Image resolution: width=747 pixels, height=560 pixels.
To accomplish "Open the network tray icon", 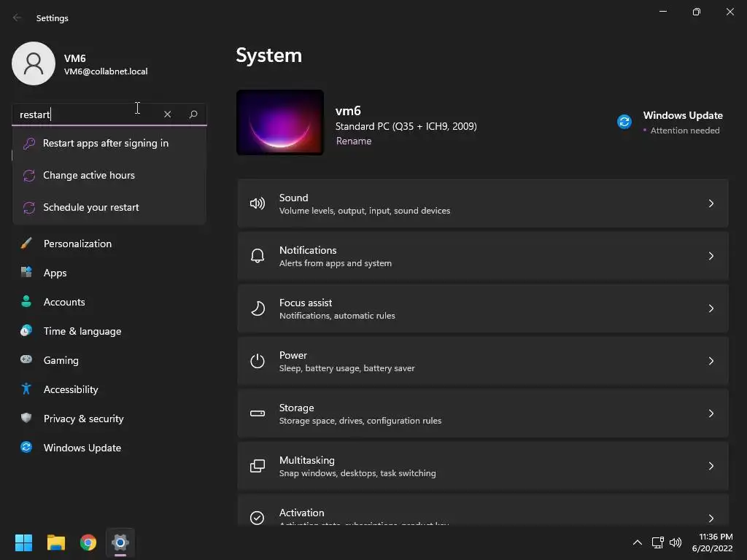I will 658,542.
